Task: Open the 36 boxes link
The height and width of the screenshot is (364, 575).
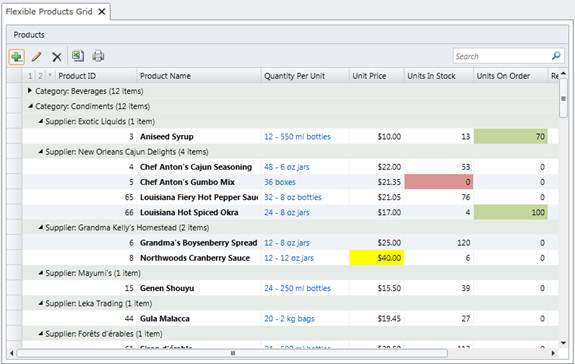Action: coord(280,182)
